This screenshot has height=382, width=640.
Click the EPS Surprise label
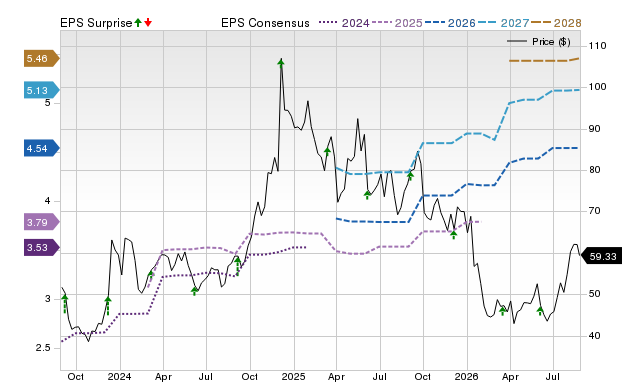(x=96, y=23)
